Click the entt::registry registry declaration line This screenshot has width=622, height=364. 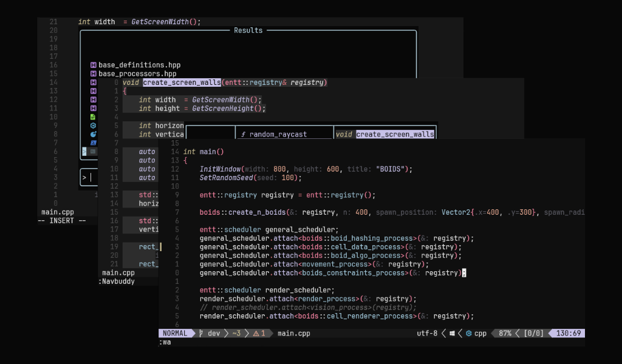[287, 195]
